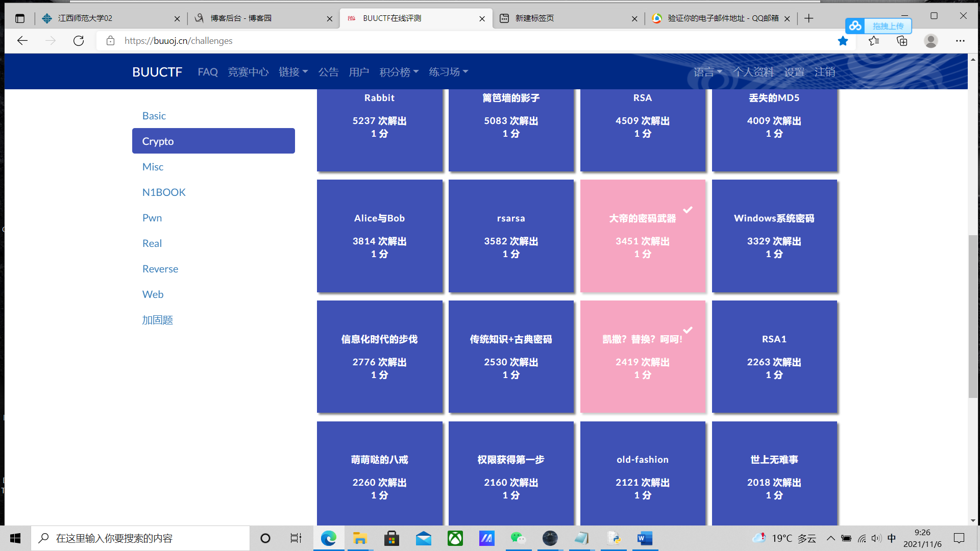Click the 注销 logout link
980x551 pixels.
click(x=824, y=72)
